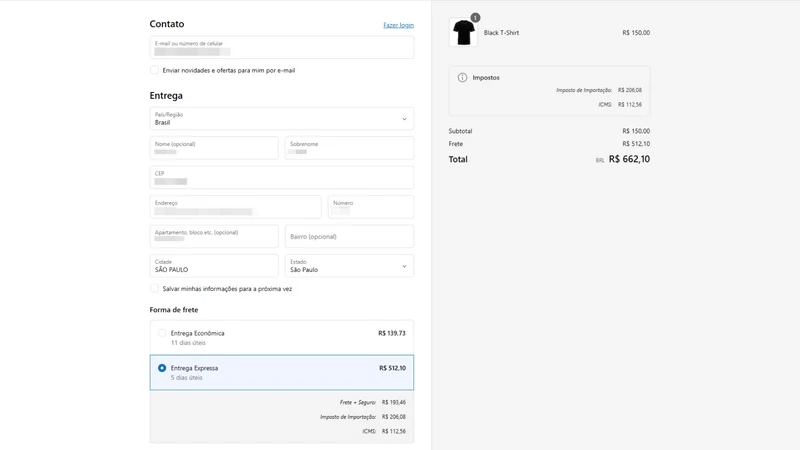800x450 pixels.
Task: Click the quantity badge on the T-shirt image
Action: [x=475, y=18]
